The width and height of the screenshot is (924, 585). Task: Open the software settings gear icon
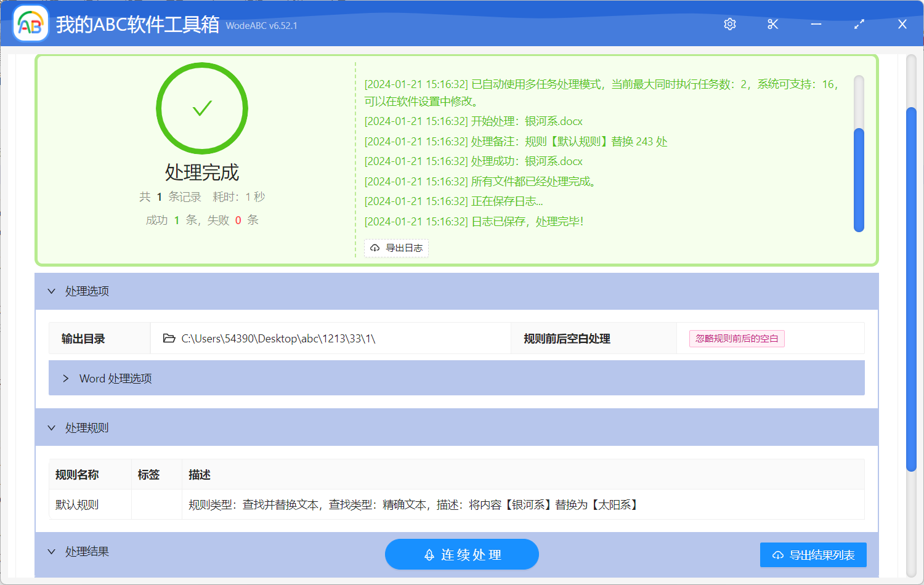pos(729,24)
